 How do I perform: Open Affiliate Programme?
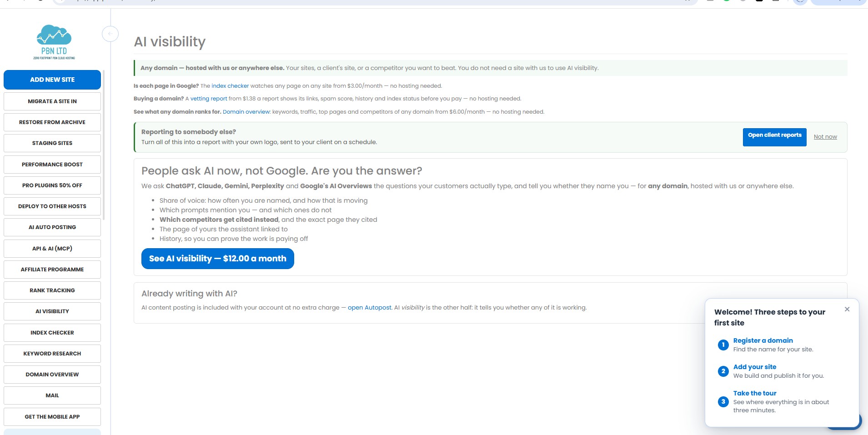[x=52, y=270]
